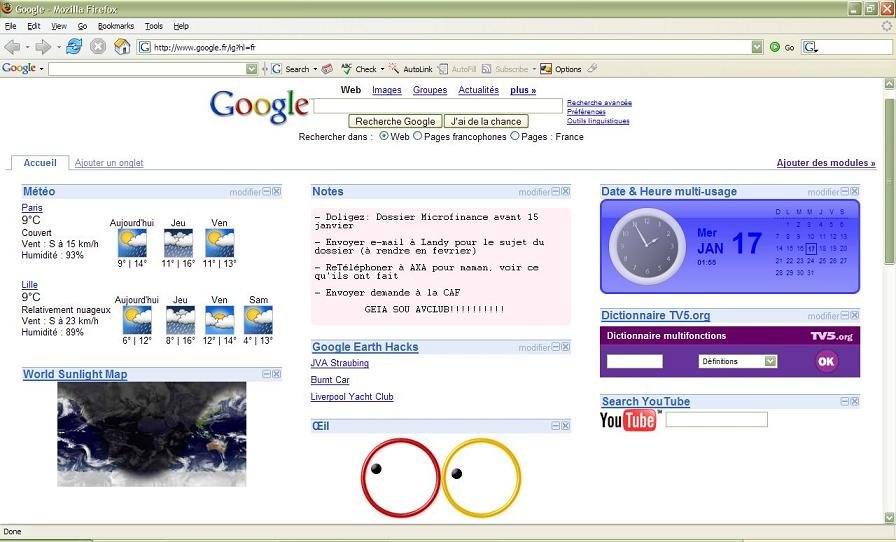896x542 pixels.
Task: Click the J'ai de la chance button
Action: click(x=486, y=121)
